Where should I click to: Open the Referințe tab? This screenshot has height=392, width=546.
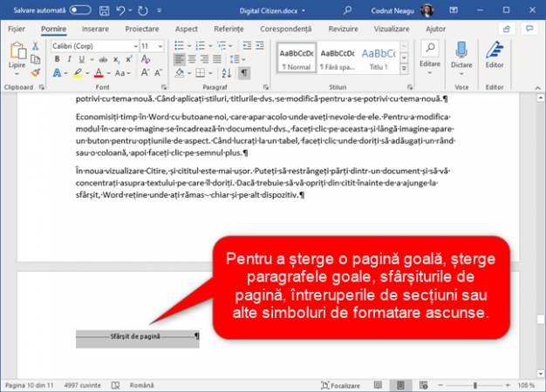[x=229, y=29]
